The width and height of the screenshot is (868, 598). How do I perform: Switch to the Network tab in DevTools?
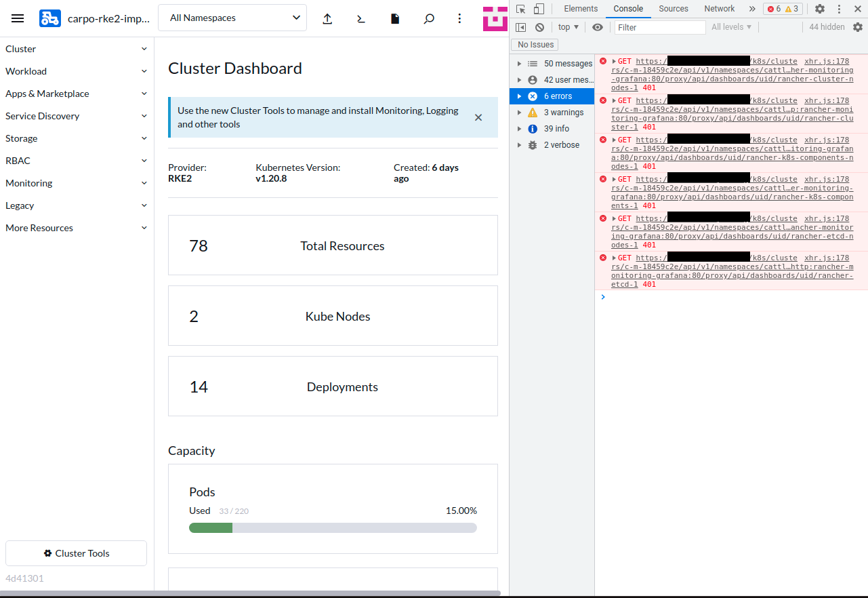(719, 9)
